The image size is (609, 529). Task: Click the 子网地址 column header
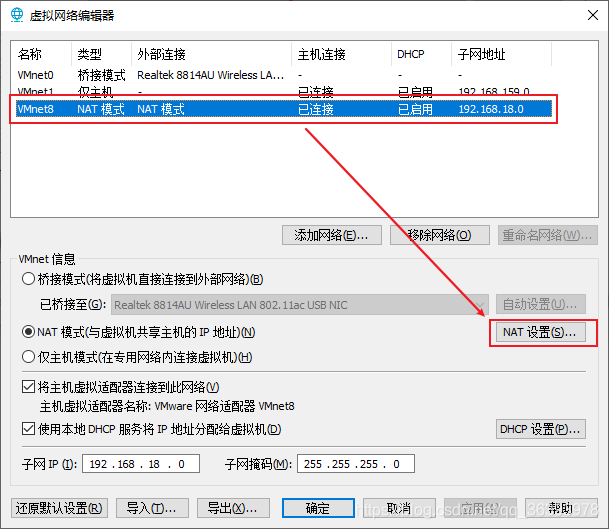tap(501, 54)
